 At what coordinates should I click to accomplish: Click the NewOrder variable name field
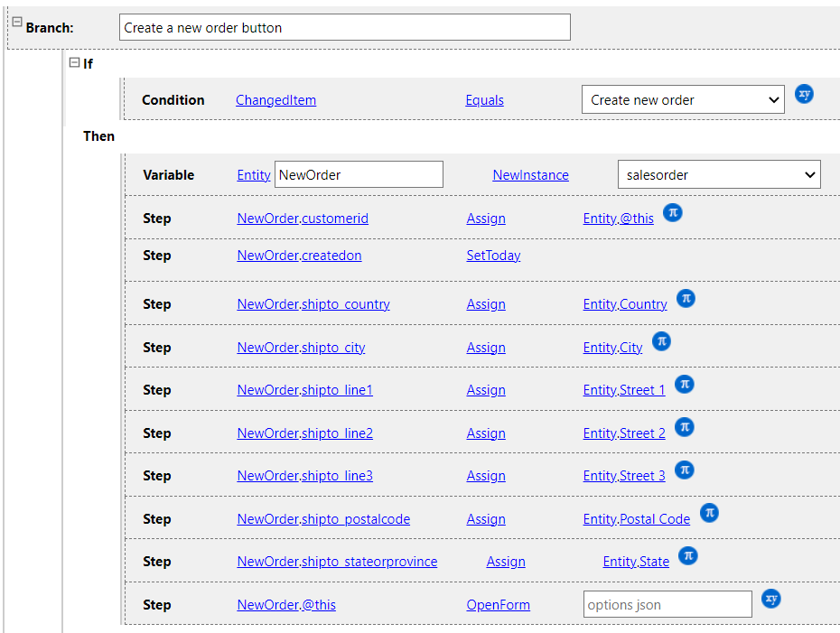(358, 175)
